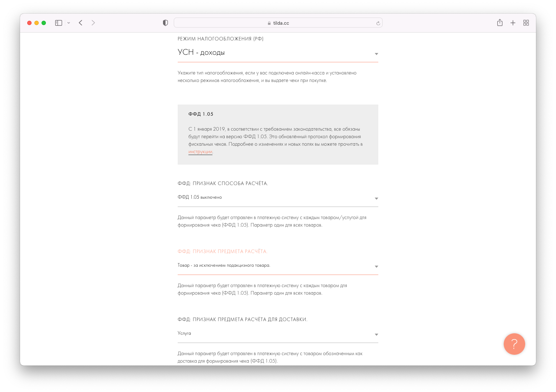Open the orange help question button
Screen dimensions: 556x392
pos(514,344)
